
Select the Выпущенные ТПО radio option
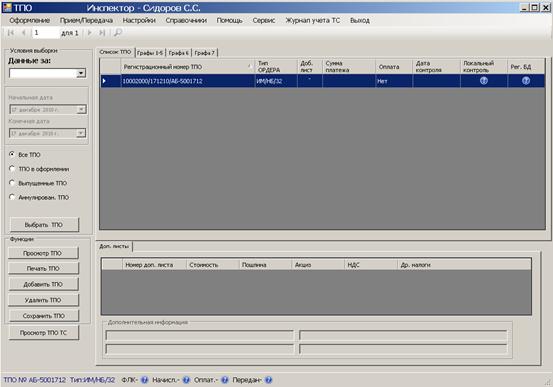point(12,183)
